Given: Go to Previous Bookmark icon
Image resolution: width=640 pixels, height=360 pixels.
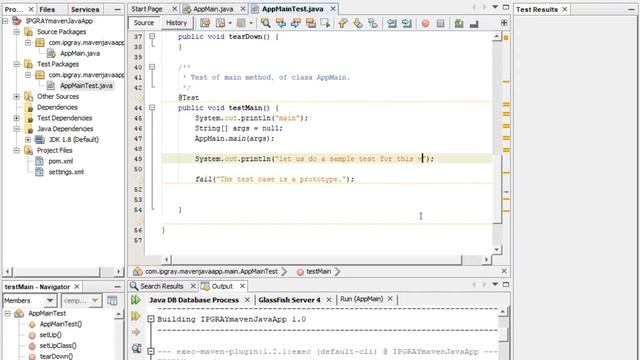Looking at the screenshot, I should pyautogui.click(x=343, y=23).
